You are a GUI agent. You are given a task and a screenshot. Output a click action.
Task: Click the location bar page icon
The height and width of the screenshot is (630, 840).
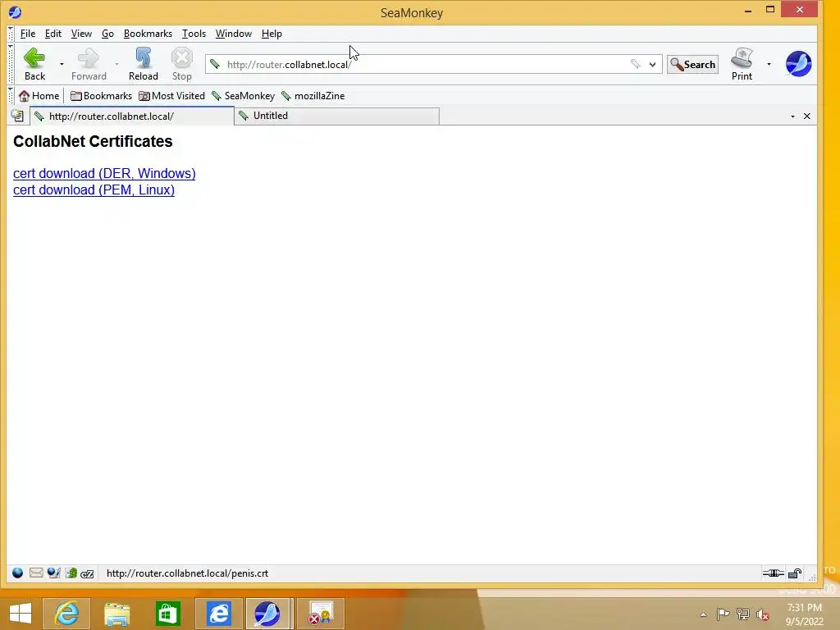(x=215, y=64)
